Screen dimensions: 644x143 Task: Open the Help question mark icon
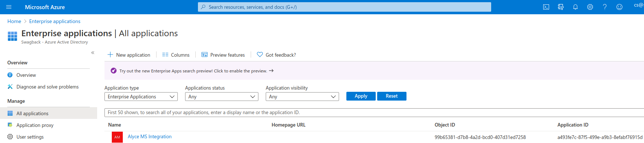click(x=605, y=7)
